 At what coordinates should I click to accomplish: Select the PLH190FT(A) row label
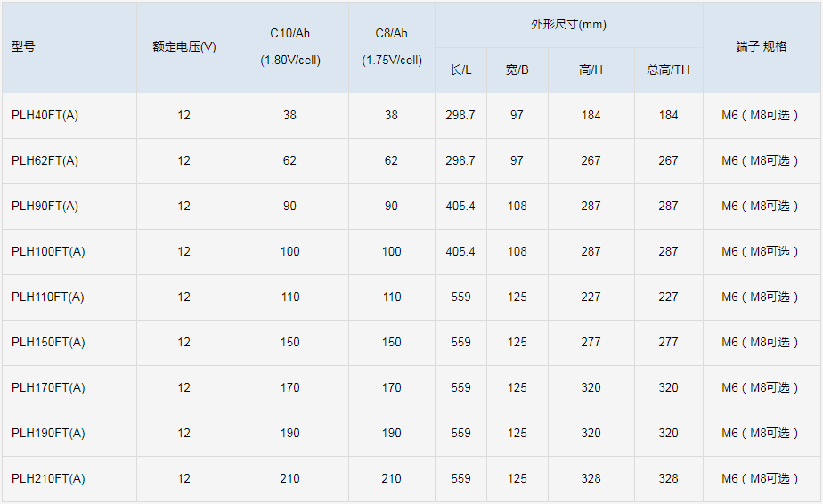(x=48, y=434)
